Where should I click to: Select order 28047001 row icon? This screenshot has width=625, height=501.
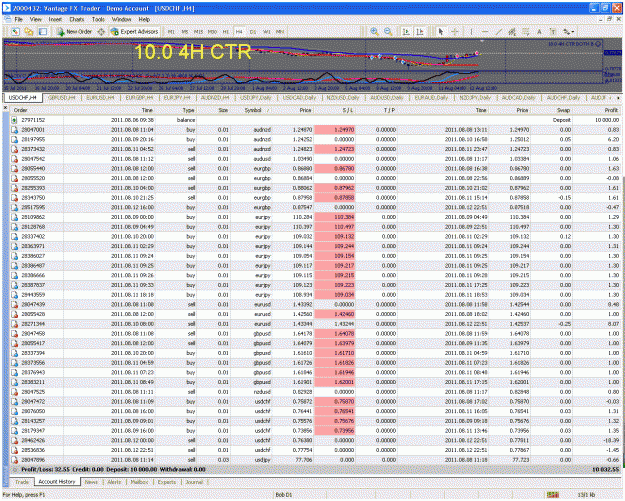[x=14, y=130]
